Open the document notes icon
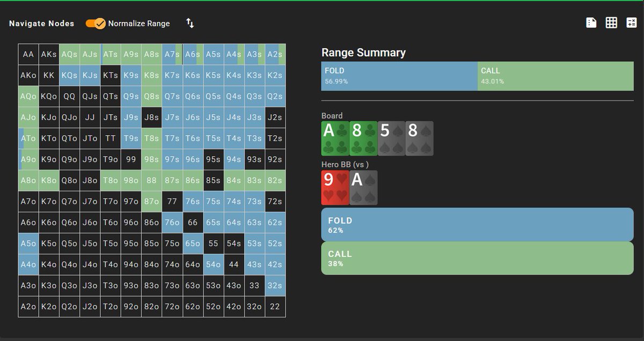 click(x=591, y=23)
